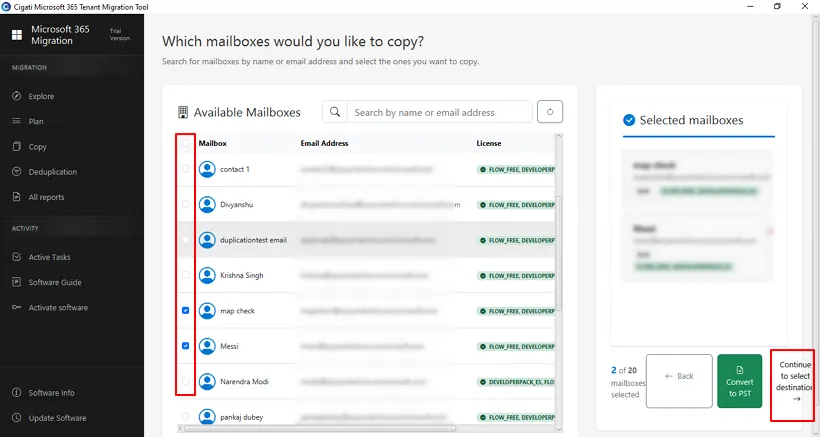Click the Krishna Singh avatar icon
The height and width of the screenshot is (437, 820).
click(207, 275)
